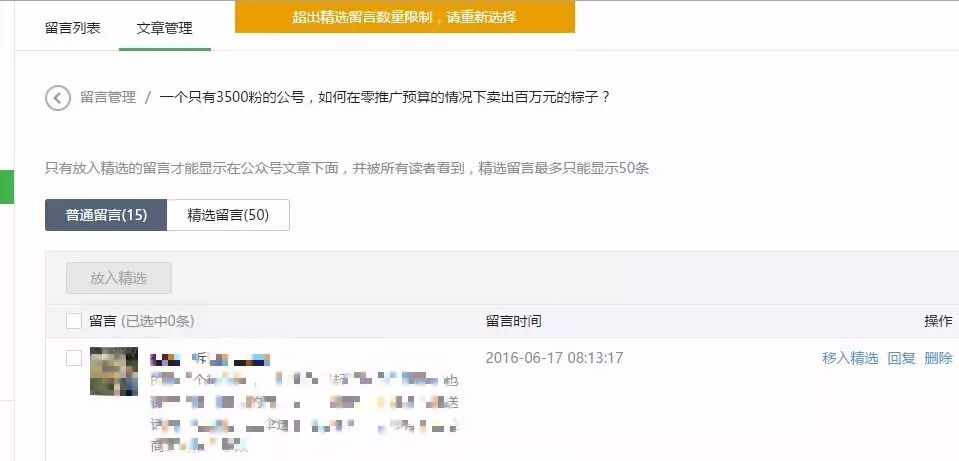This screenshot has height=461, width=959.
Task: Click the 2016-06-17 08:13:17 timestamp
Action: click(x=554, y=358)
